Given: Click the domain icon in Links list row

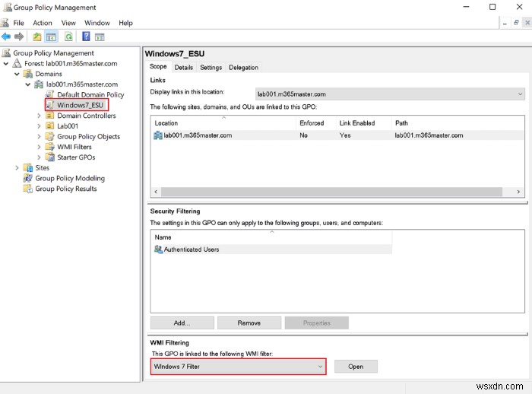Looking at the screenshot, I should (158, 135).
